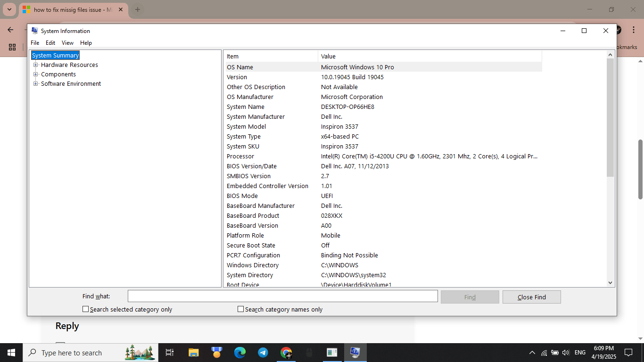Open the View menu
644x362 pixels.
pyautogui.click(x=68, y=43)
